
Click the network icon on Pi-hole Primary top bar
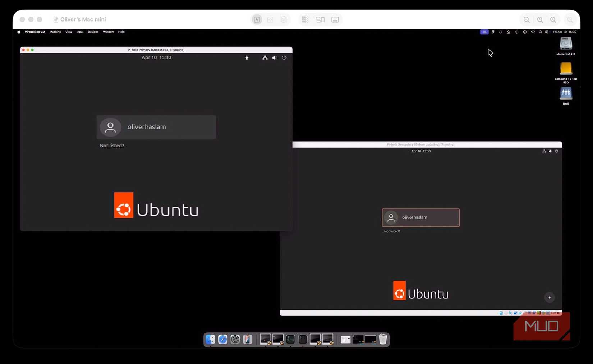[x=265, y=57]
